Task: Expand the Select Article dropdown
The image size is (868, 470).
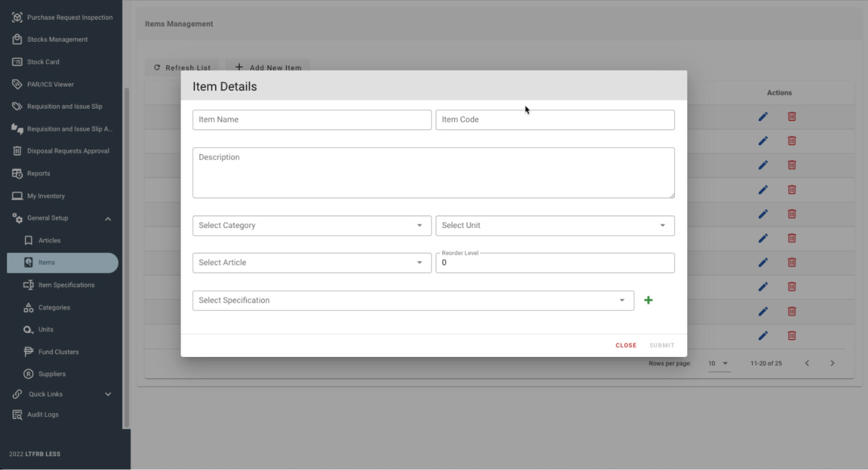Action: pos(312,263)
